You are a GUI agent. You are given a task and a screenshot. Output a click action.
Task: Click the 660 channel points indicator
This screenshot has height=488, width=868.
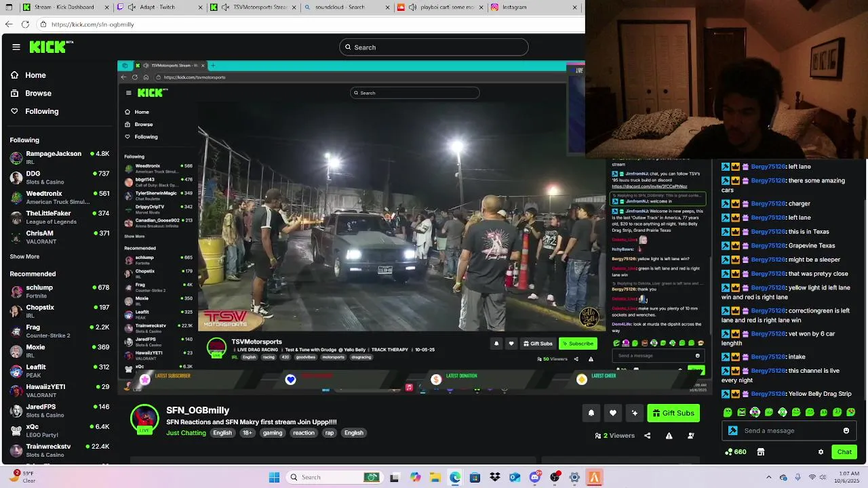click(735, 452)
